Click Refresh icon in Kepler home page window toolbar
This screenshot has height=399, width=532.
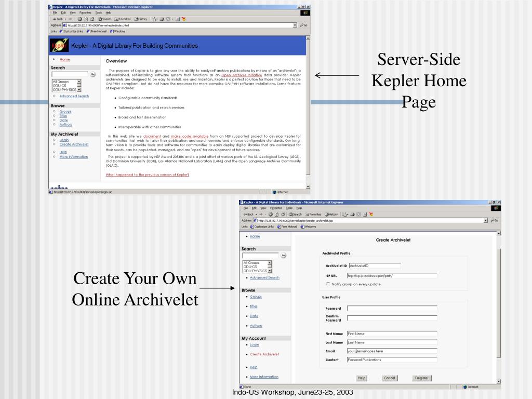point(86,19)
